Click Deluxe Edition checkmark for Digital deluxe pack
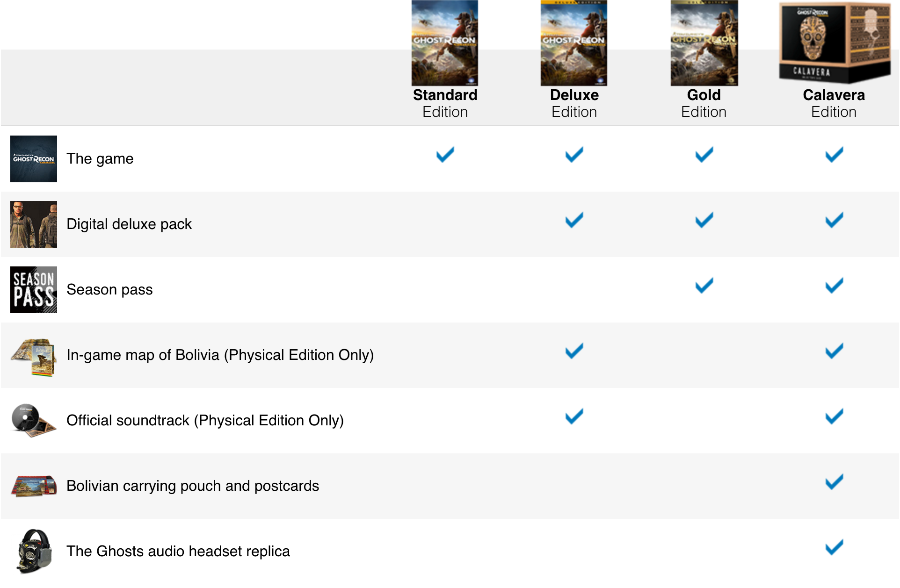900x588 pixels. [574, 220]
